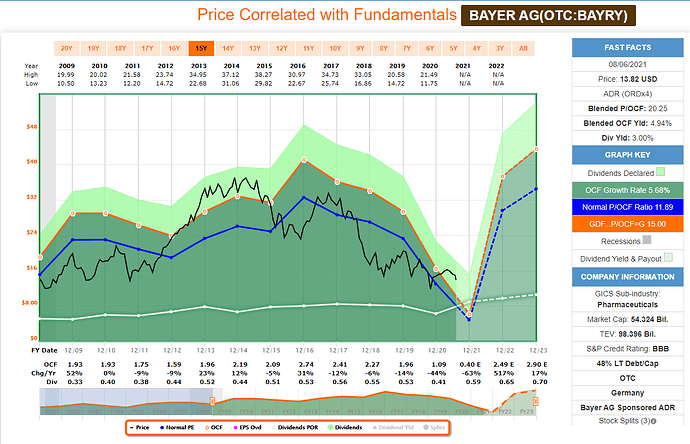This screenshot has width=690, height=444.
Task: Click the Dividends Declared green swatch
Action: 660,172
